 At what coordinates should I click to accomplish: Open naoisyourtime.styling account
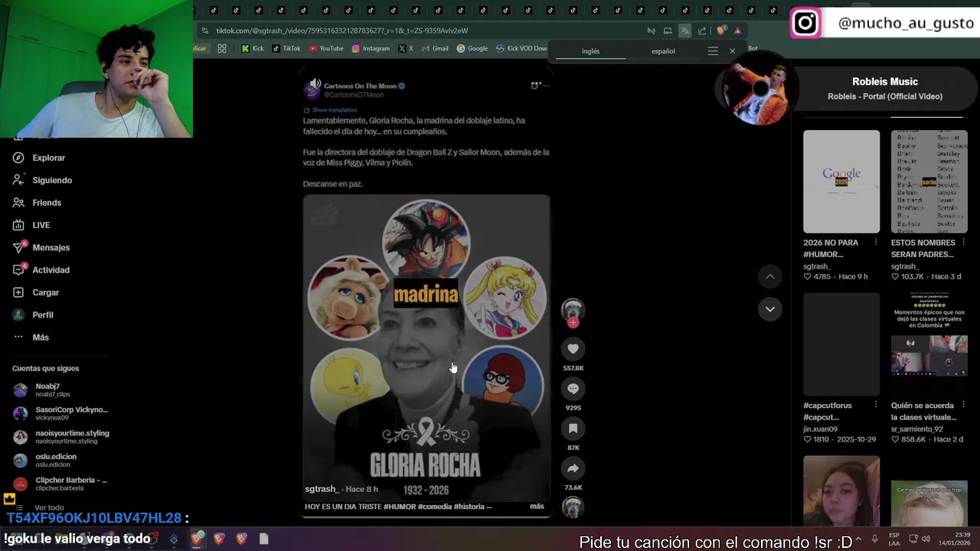(61, 437)
